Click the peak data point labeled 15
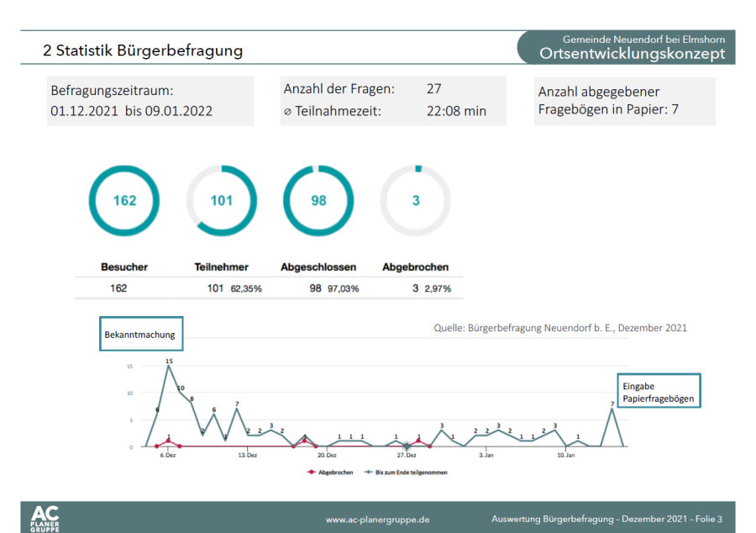756x533 pixels. [x=169, y=367]
